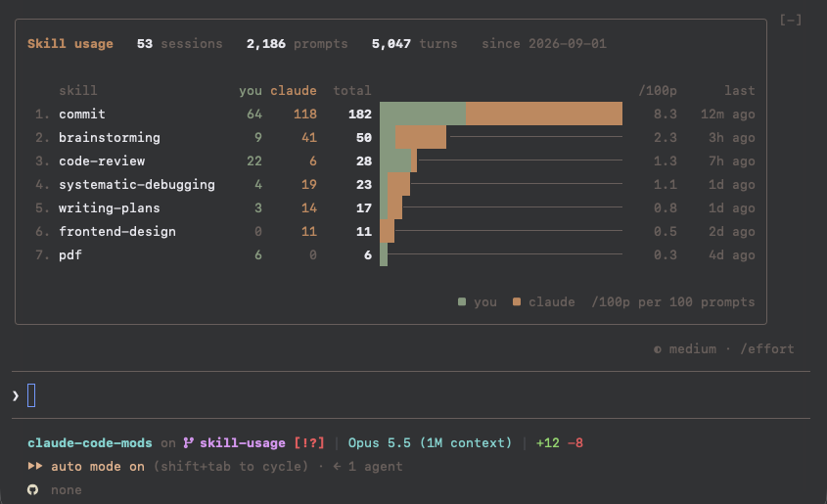Click the prompt chevron symbol

[x=16, y=395]
